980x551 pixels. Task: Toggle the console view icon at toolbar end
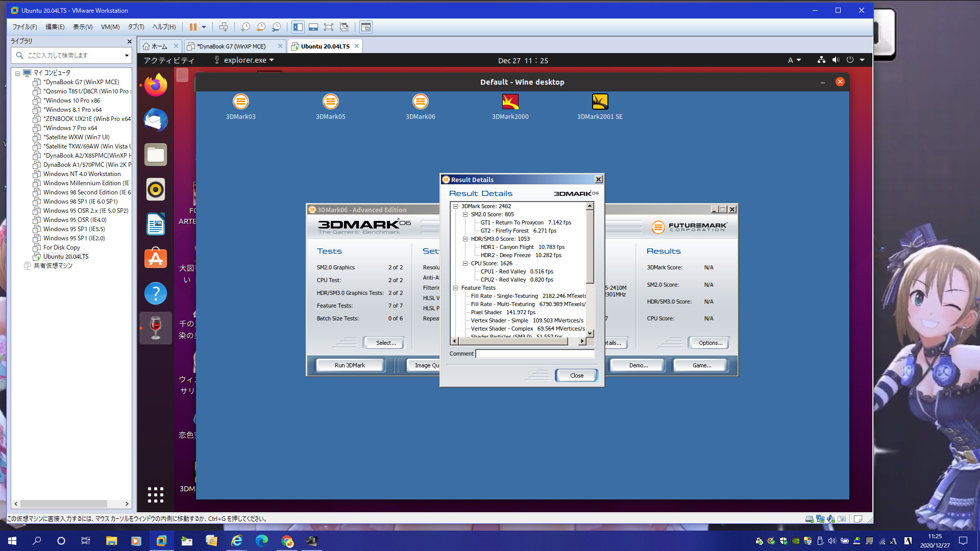point(366,27)
